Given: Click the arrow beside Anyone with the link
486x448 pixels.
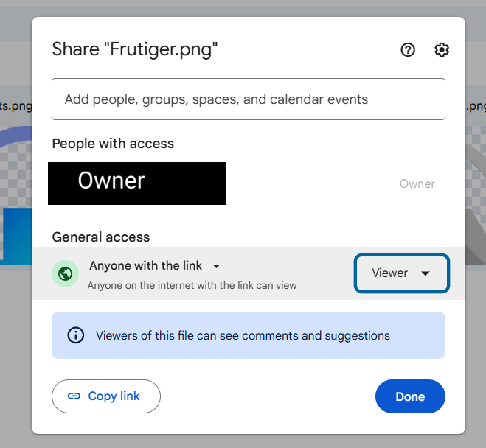Looking at the screenshot, I should click(216, 266).
